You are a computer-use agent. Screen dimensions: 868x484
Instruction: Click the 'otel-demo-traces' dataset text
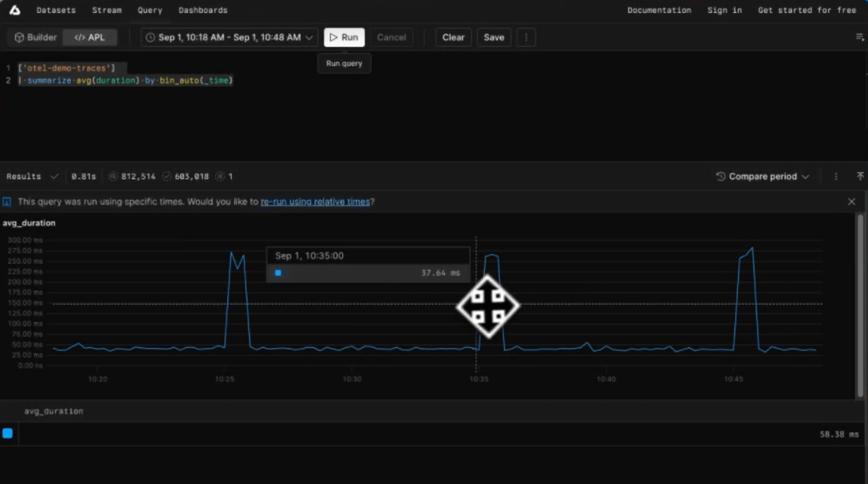coord(67,68)
